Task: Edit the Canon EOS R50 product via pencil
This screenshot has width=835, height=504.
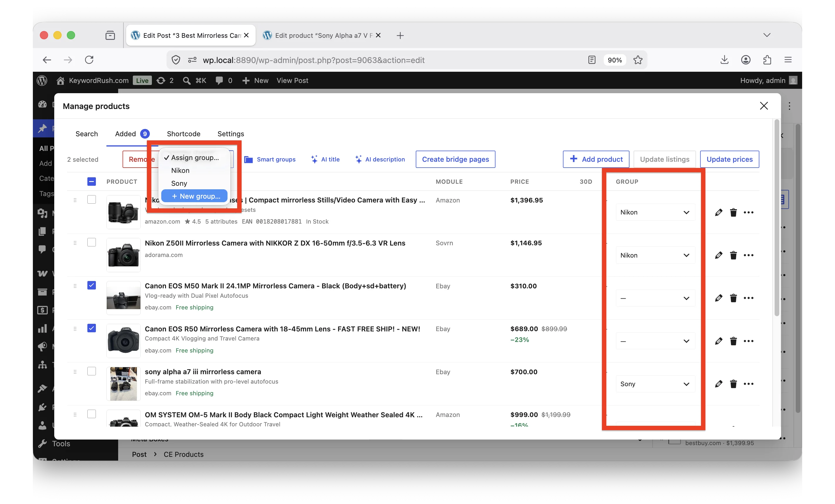Action: (718, 341)
